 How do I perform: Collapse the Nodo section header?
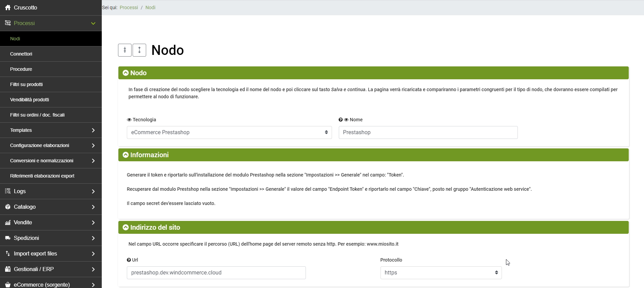[126, 73]
